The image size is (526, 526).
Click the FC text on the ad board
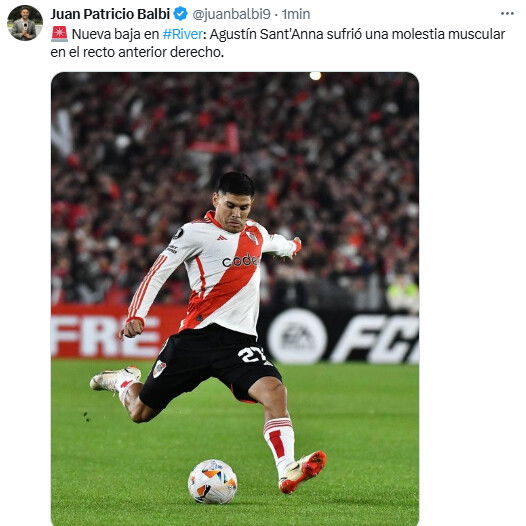tap(374, 339)
